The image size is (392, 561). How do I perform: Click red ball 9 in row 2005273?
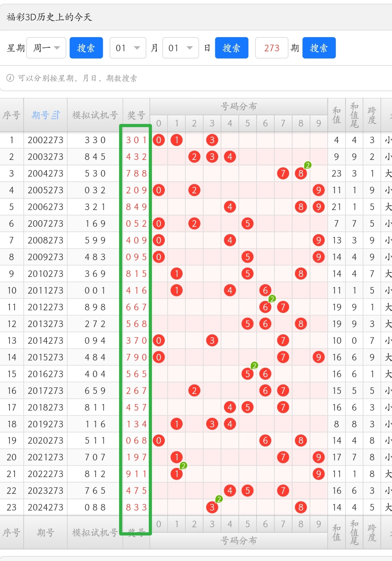318,190
